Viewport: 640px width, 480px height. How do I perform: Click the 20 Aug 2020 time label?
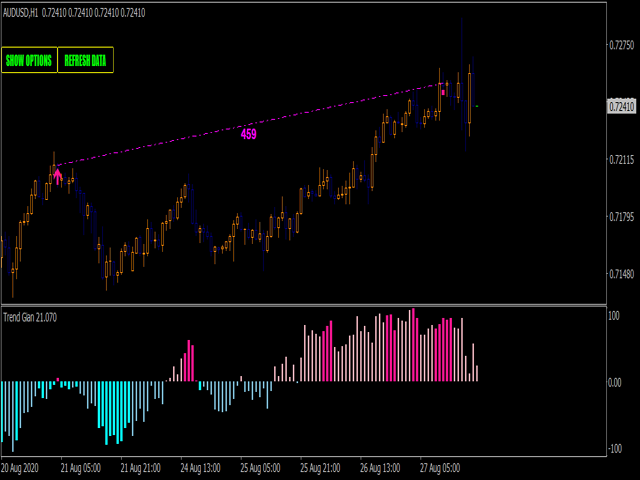(20, 468)
